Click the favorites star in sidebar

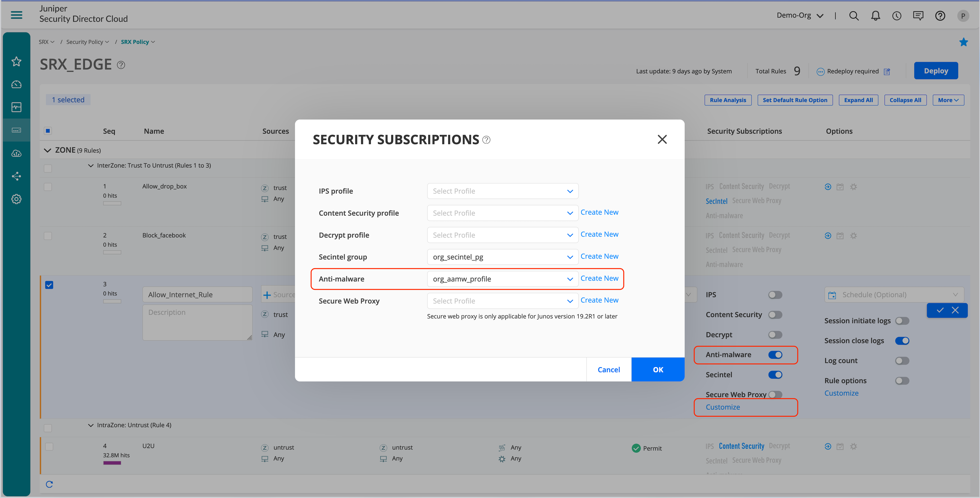(x=16, y=61)
